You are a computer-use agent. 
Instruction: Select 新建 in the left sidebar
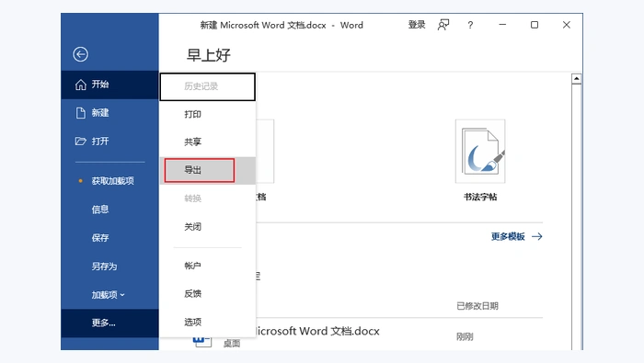pos(109,113)
